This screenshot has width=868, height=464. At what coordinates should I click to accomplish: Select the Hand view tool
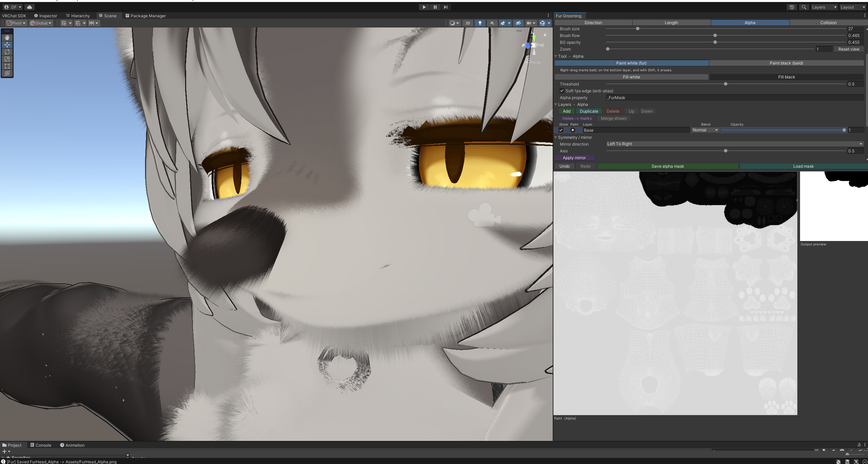tap(7, 38)
